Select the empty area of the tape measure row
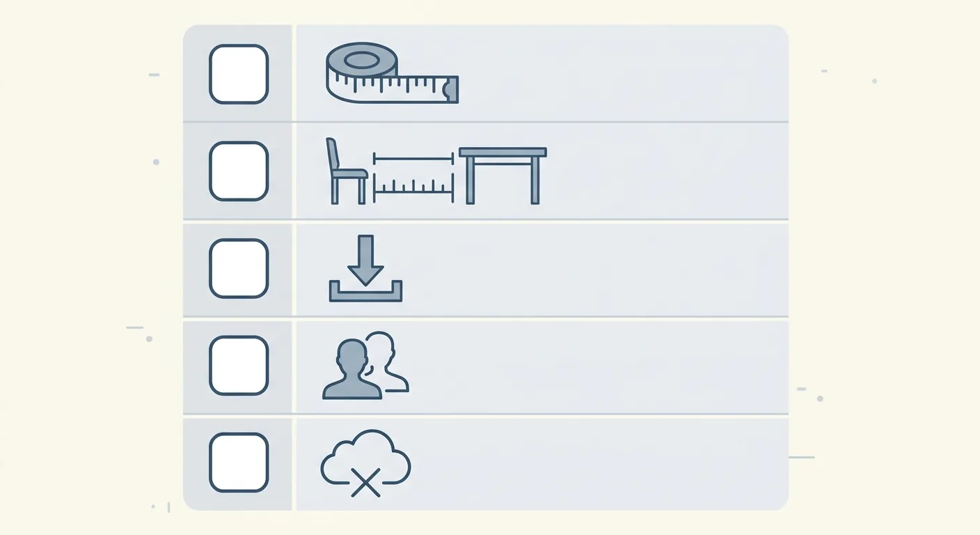 click(623, 73)
